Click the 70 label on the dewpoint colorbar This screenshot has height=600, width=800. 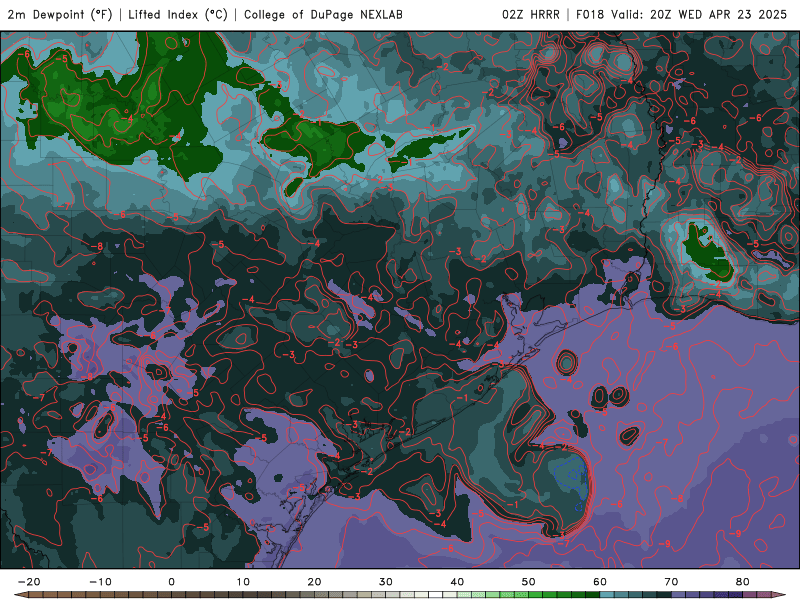coord(671,582)
